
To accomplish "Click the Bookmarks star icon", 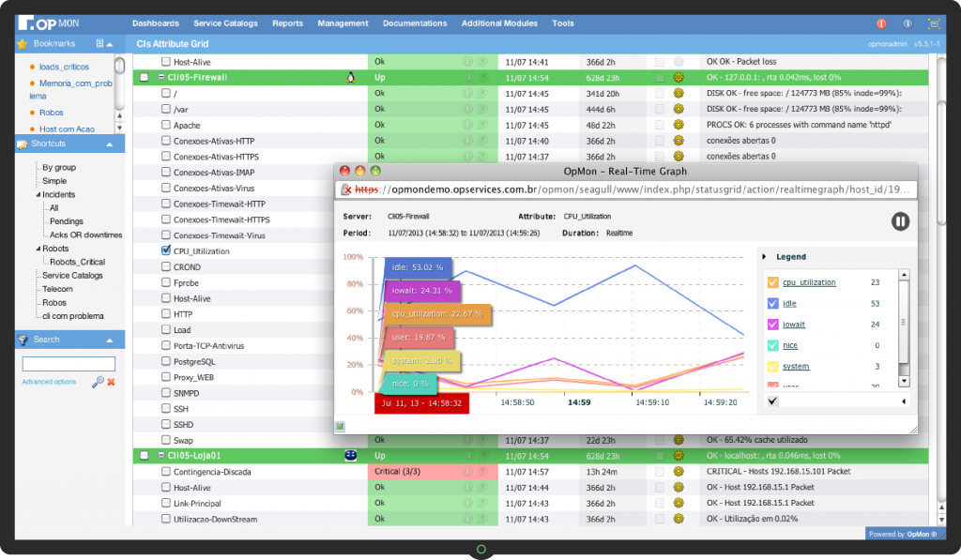I will point(23,44).
